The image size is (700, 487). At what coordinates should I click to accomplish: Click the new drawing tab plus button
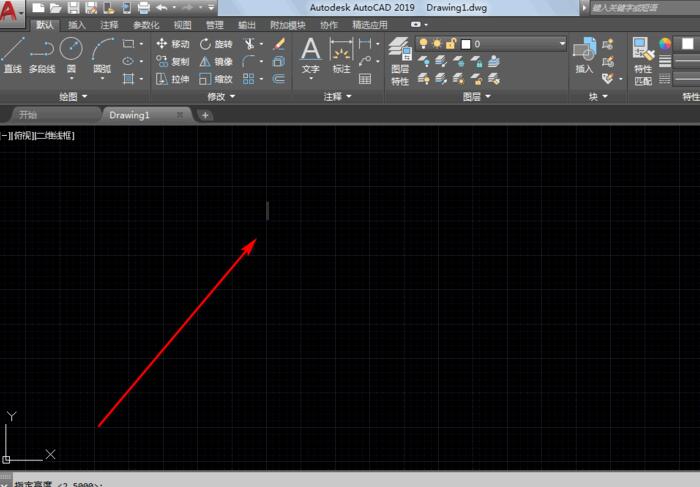pos(205,116)
